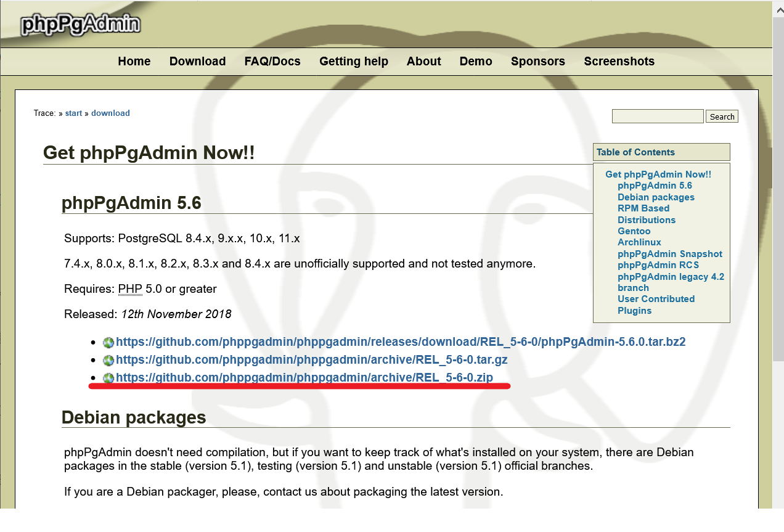Jump to phpPgAdmin 5.6 in contents
This screenshot has height=532, width=784.
click(655, 186)
